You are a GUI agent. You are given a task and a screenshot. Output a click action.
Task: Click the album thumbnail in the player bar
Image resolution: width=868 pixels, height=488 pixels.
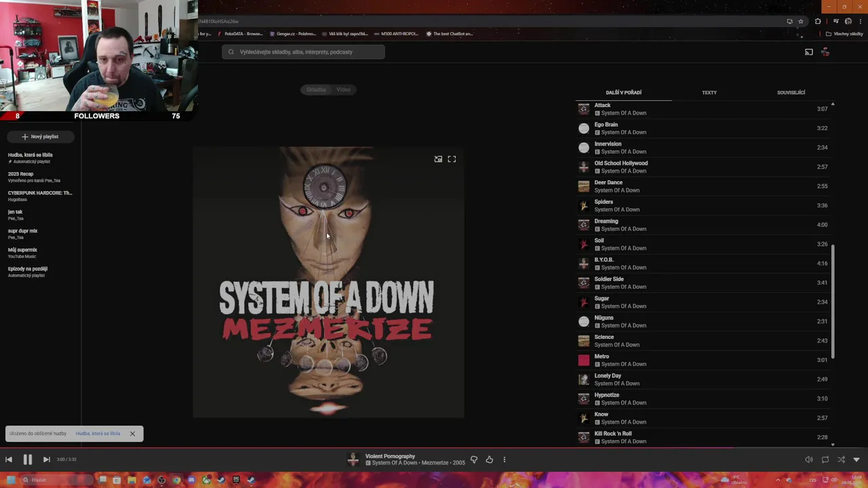[353, 460]
